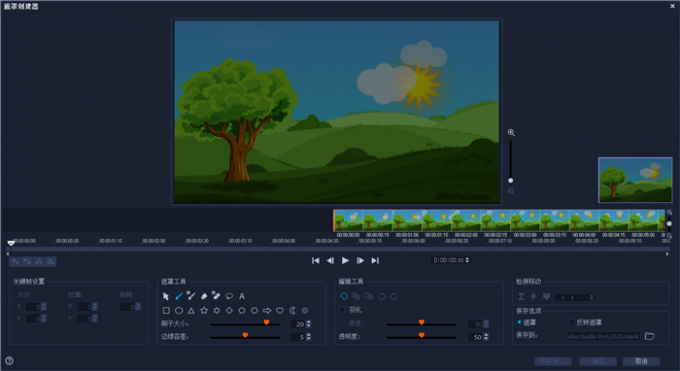Click the zoom in magnifier beside preview
The width and height of the screenshot is (680, 371).
click(511, 132)
